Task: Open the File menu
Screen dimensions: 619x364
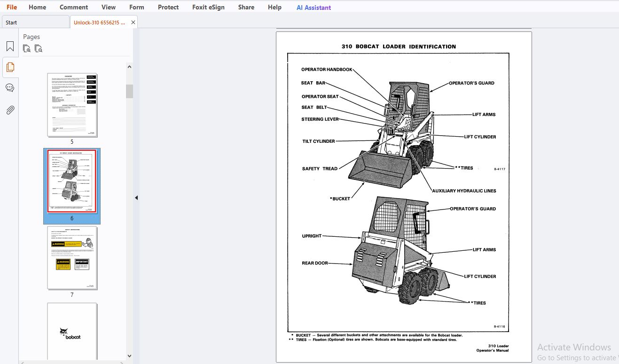Action: click(12, 7)
